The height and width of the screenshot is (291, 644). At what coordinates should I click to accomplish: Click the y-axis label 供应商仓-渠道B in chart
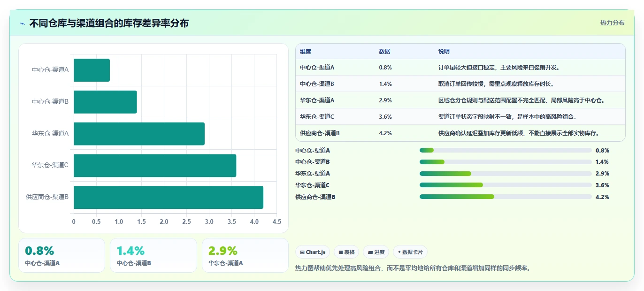tap(47, 197)
